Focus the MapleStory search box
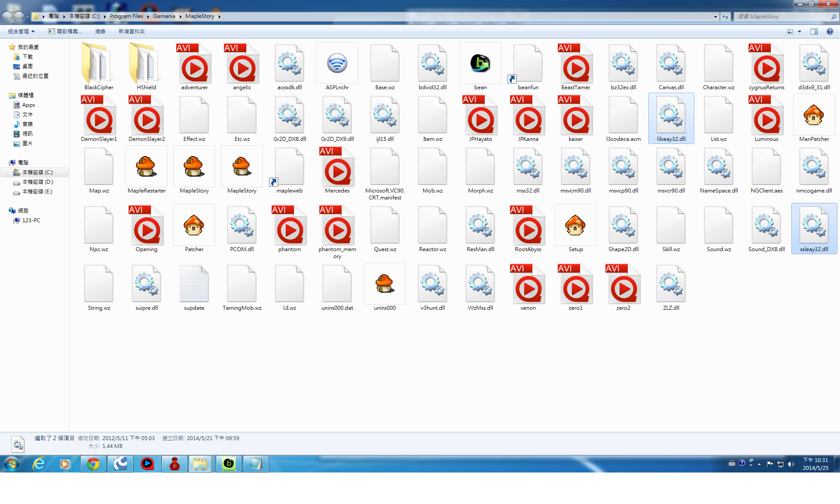The image size is (840, 504). click(785, 17)
